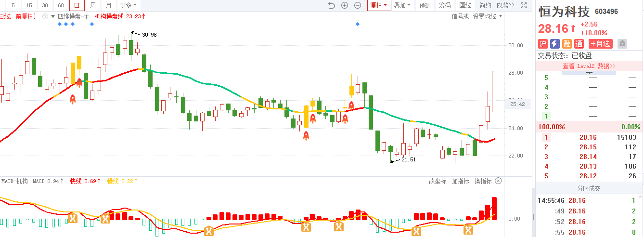The width and height of the screenshot is (644, 237).
Task: Switch to daily 日 K-line tab
Action: tap(77, 5)
